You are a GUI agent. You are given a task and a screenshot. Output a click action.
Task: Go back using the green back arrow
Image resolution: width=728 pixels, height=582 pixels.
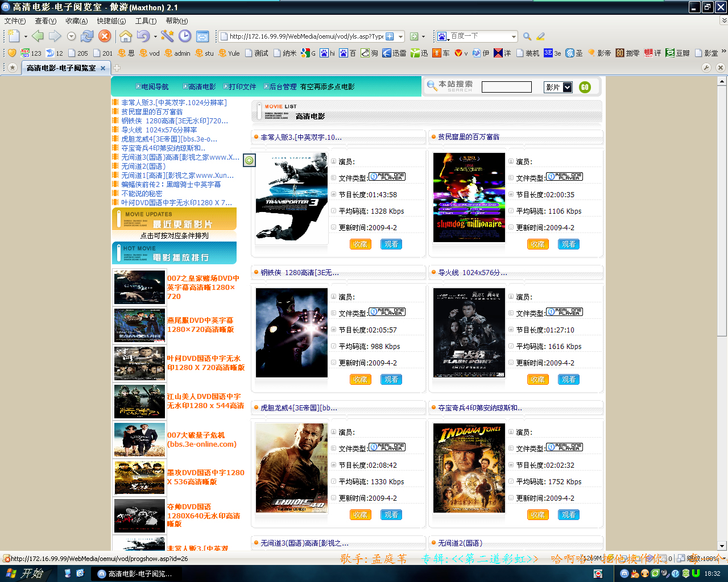tap(38, 36)
